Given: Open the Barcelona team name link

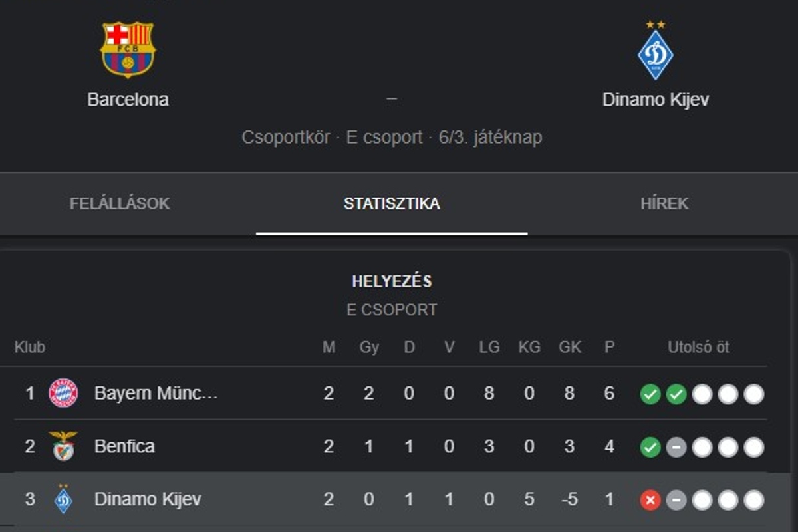Looking at the screenshot, I should [x=128, y=100].
